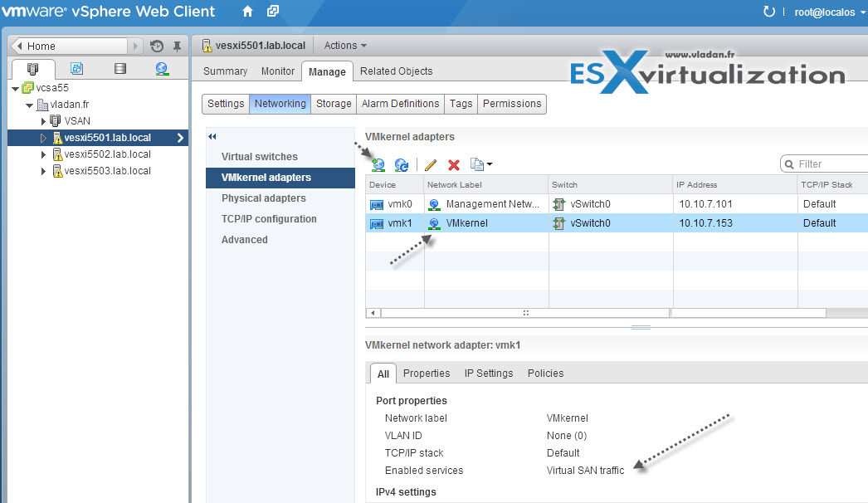Switch to the Monitor tab
868x503 pixels.
[x=278, y=71]
